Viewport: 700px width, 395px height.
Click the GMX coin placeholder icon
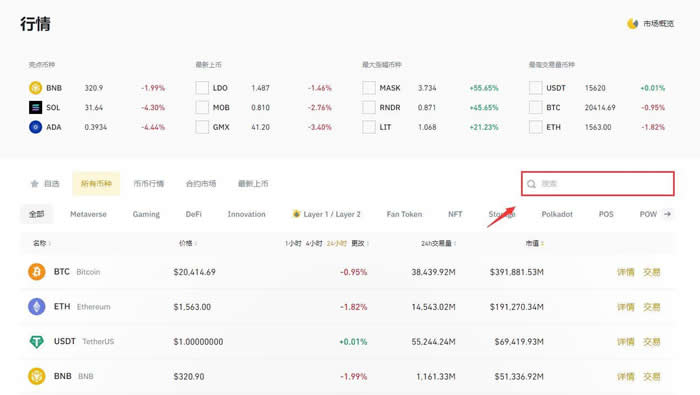[202, 127]
